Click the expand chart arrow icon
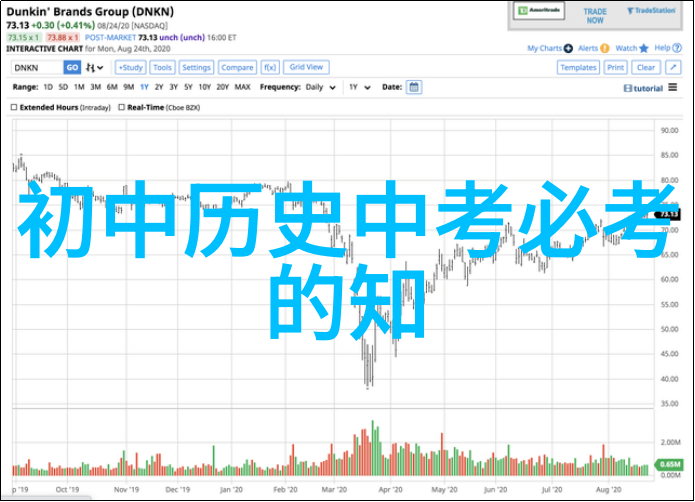 (x=673, y=67)
